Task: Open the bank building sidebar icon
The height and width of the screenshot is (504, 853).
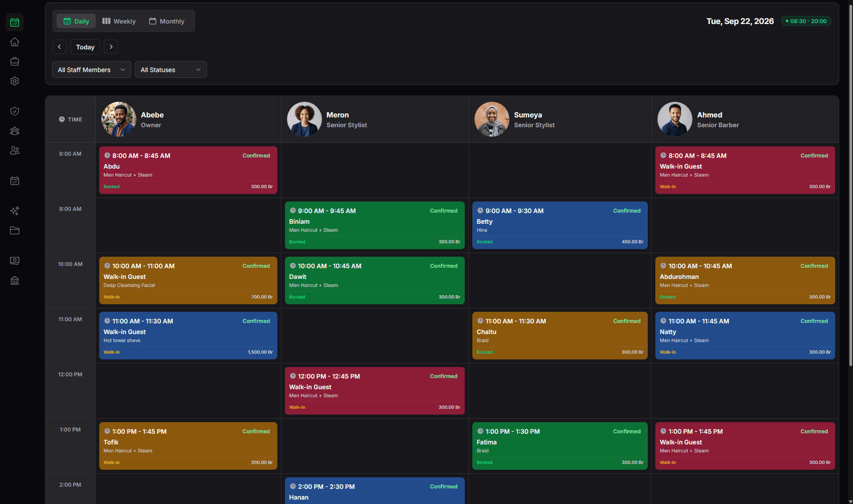Action: point(15,280)
